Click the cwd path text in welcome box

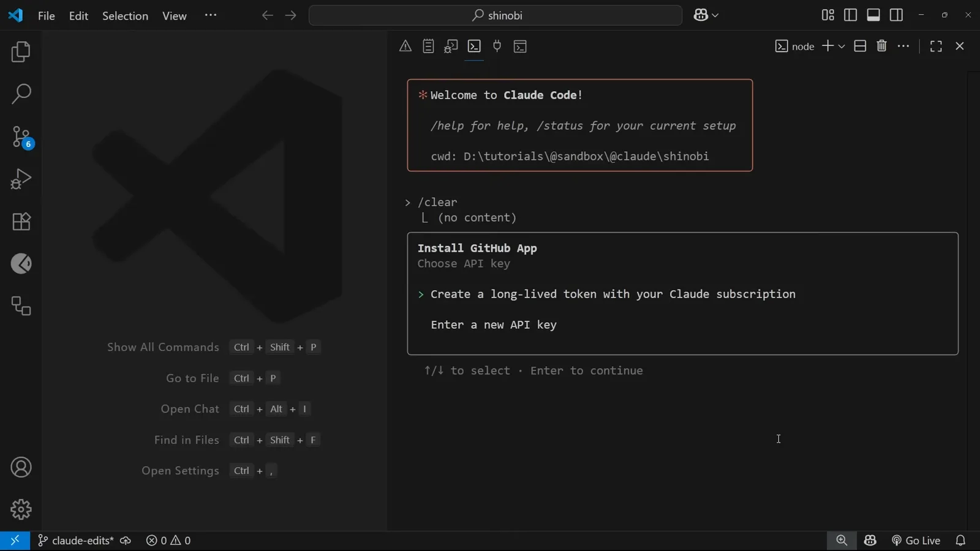pyautogui.click(x=570, y=157)
